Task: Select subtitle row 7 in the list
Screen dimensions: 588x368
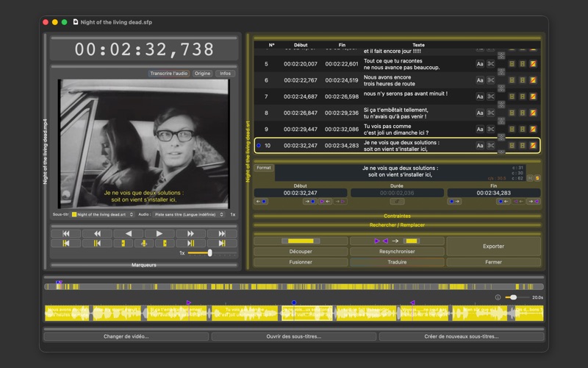Action: click(x=397, y=96)
